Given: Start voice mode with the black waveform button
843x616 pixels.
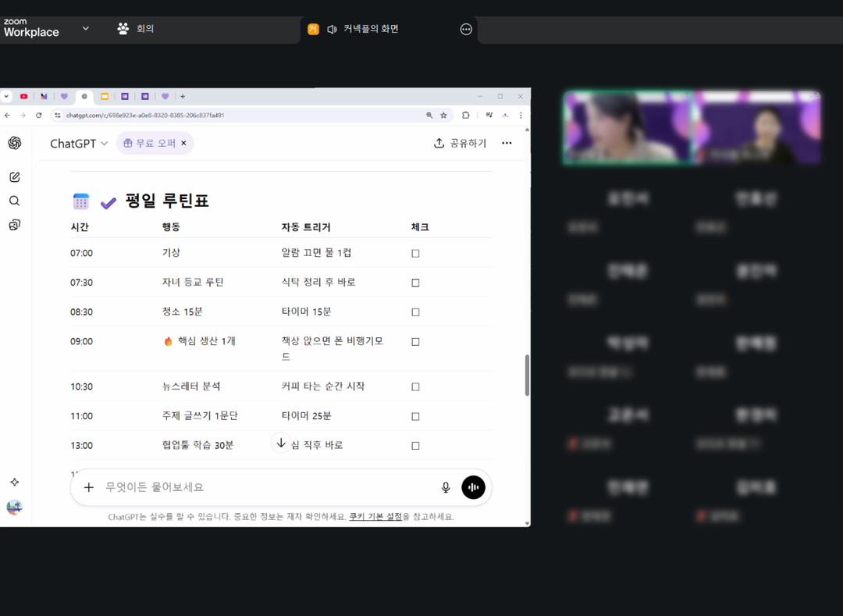Looking at the screenshot, I should click(473, 487).
